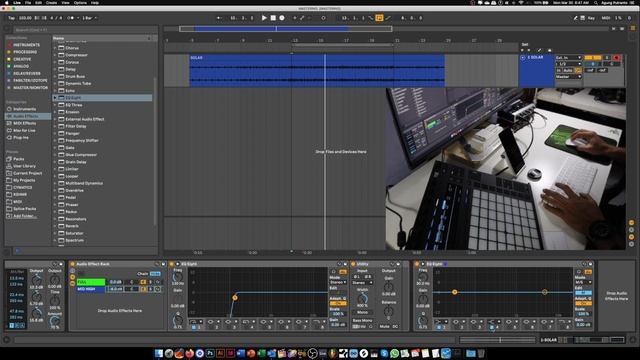Open first EQ Eight Stereo mode dropdown
This screenshot has height=360, width=640.
click(338, 282)
